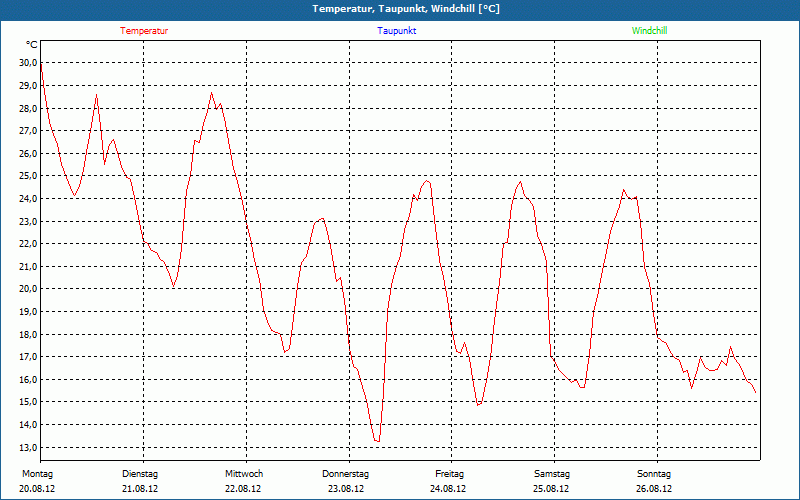Click the Donnerstag day label

(345, 474)
